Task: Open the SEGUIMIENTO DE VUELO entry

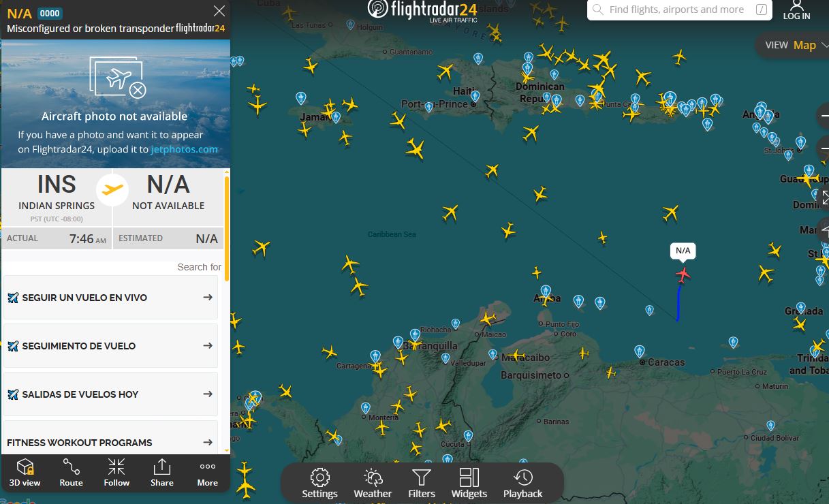Action: pyautogui.click(x=110, y=346)
